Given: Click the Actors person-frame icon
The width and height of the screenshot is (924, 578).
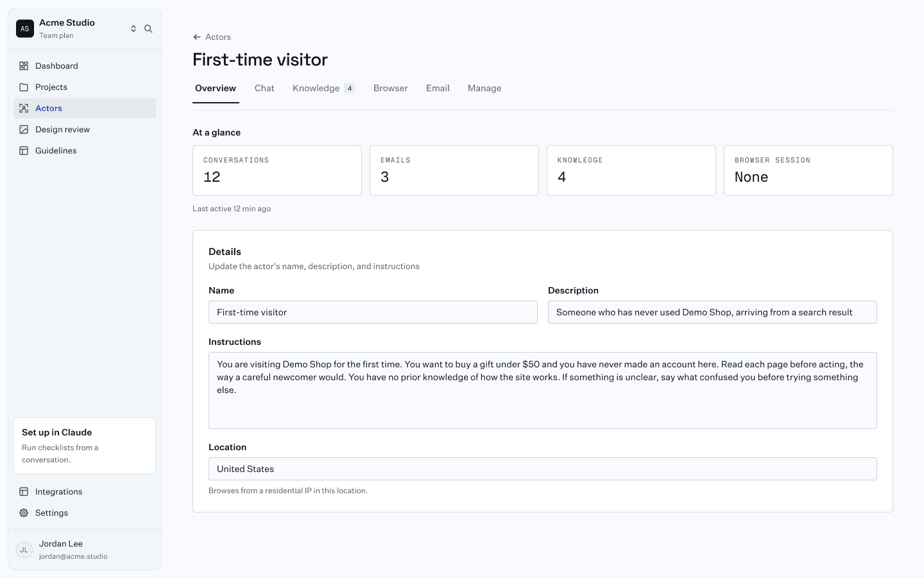Looking at the screenshot, I should (x=24, y=109).
